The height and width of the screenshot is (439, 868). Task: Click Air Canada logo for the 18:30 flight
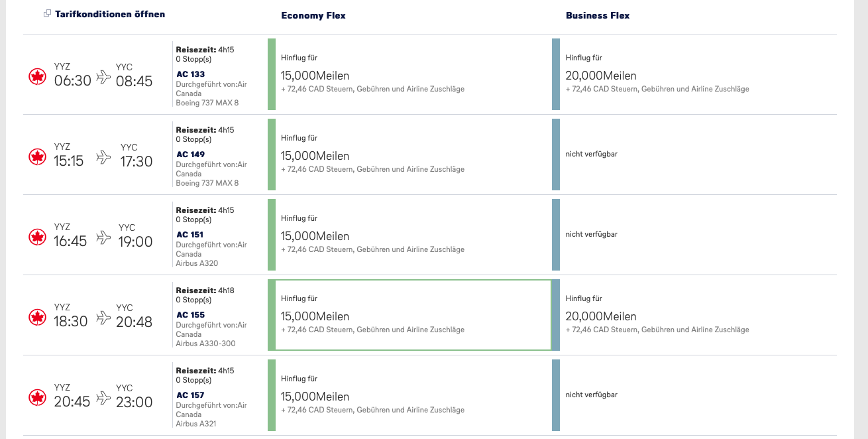pyautogui.click(x=37, y=318)
